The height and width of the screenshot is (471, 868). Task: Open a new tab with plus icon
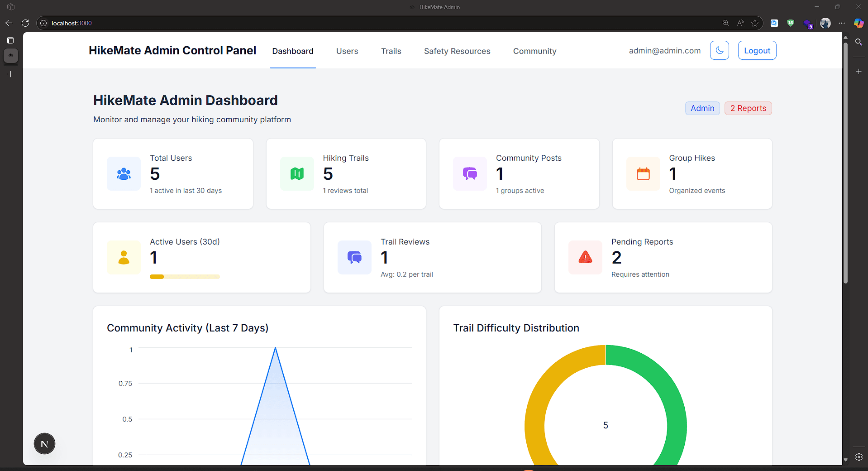pos(10,74)
